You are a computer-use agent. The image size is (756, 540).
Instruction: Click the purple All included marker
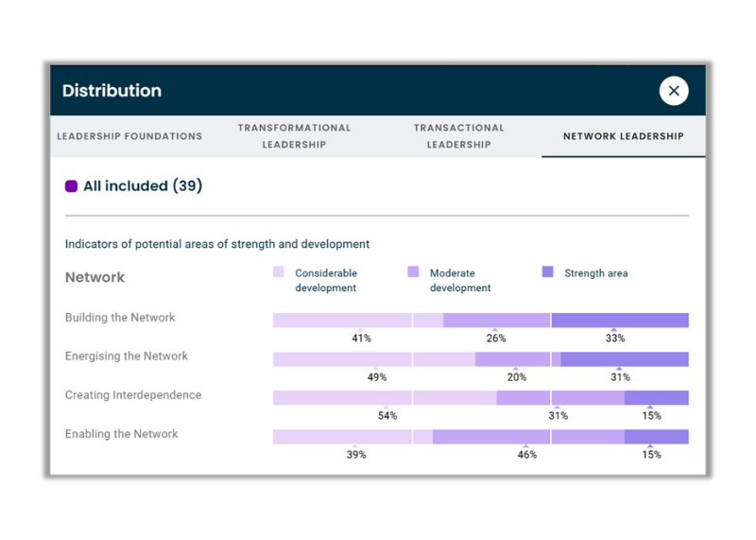71,186
